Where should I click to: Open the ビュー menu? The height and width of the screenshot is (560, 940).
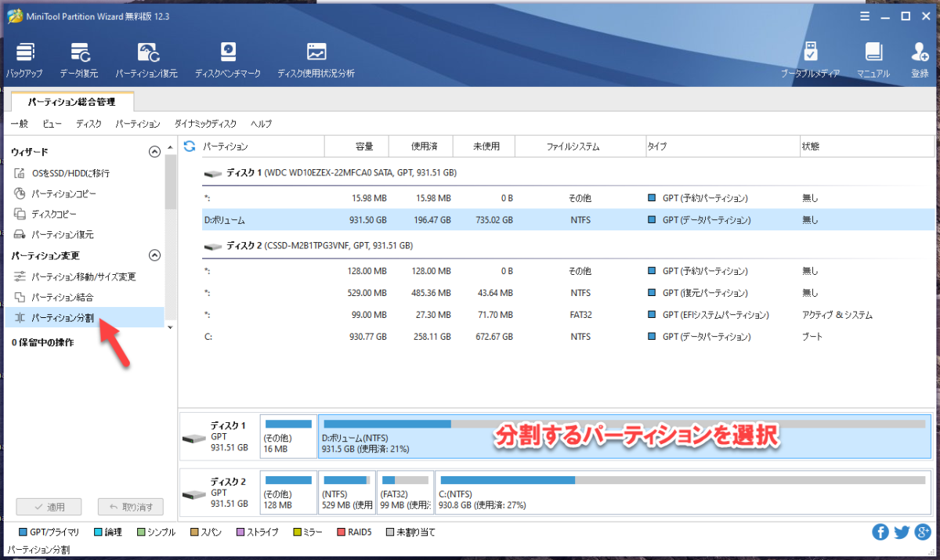coord(52,124)
